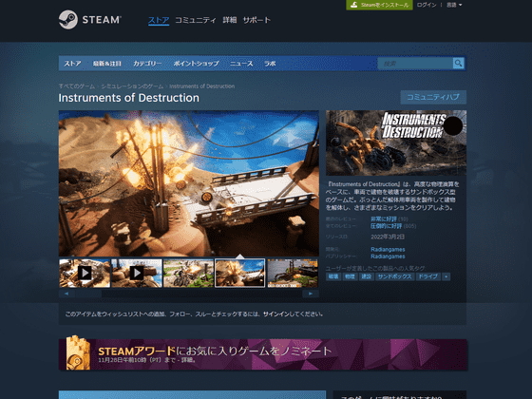Select the サンドボックス tag
532x399 pixels.
point(394,276)
